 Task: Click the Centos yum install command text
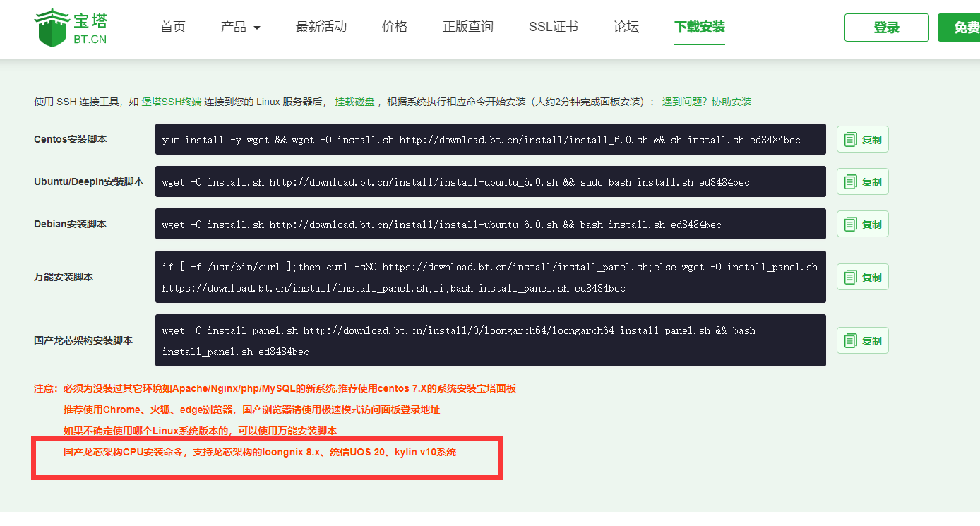click(482, 140)
